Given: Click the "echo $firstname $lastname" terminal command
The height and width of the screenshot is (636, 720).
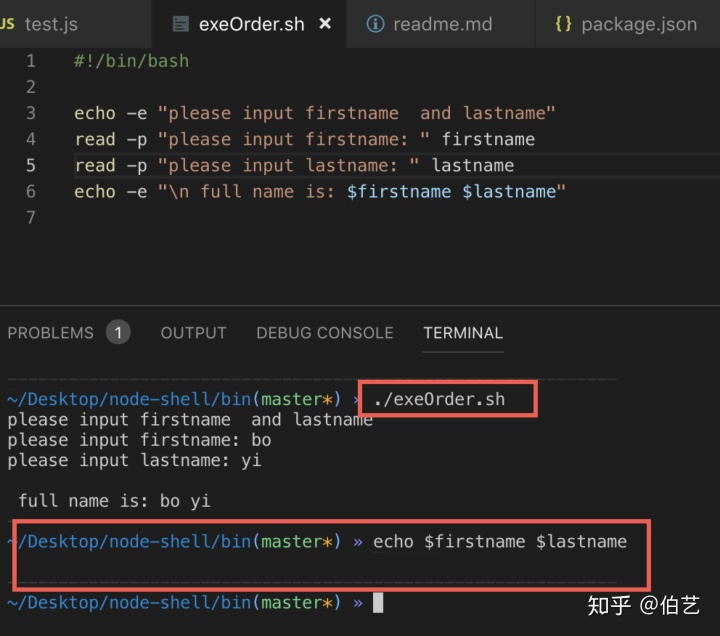Looking at the screenshot, I should click(500, 541).
